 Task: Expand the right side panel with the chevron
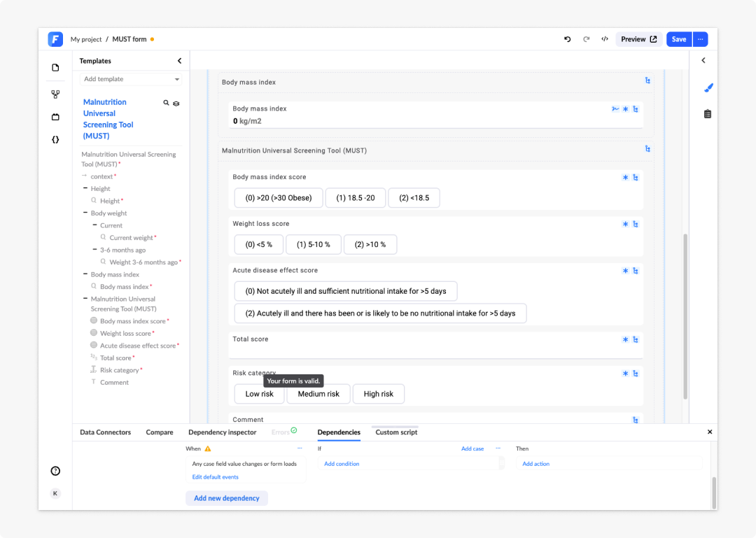pos(703,60)
